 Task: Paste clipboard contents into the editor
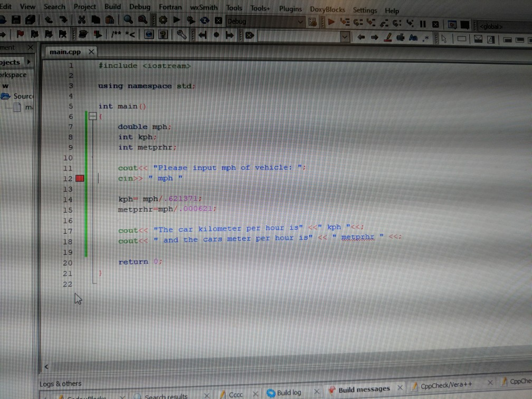click(111, 21)
